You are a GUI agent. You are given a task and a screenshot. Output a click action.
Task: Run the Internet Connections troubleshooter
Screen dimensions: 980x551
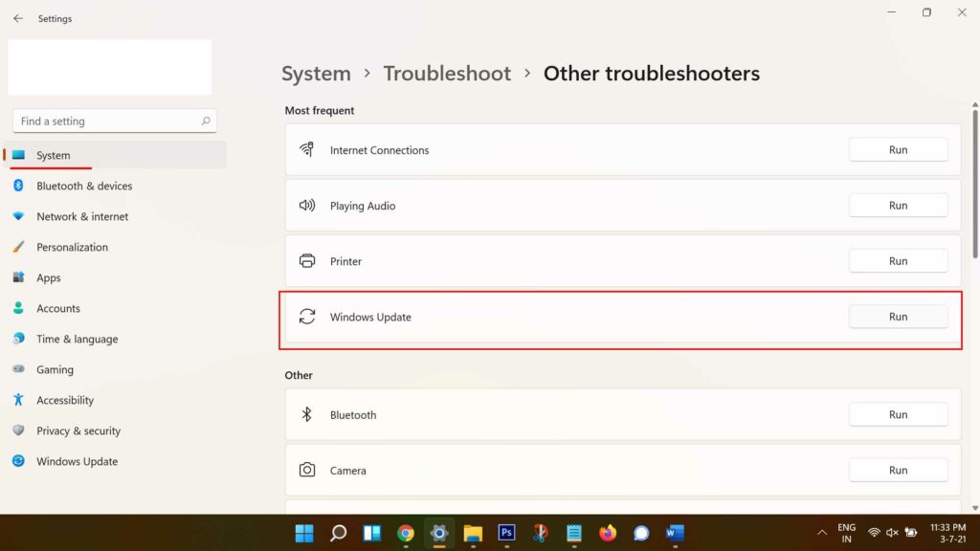[898, 149]
